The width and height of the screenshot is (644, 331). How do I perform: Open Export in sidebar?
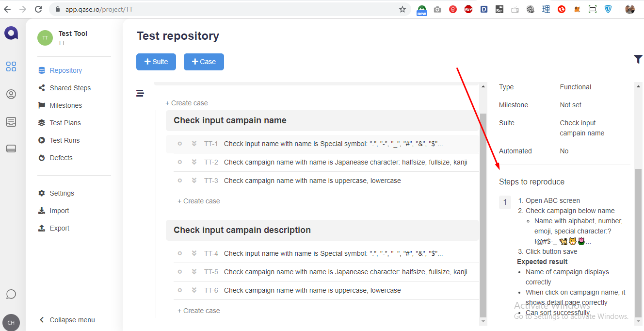click(x=54, y=228)
